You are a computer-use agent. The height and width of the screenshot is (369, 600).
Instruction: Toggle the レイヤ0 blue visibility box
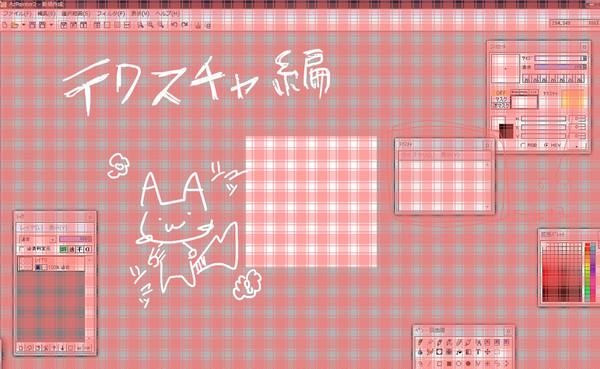coord(38,267)
